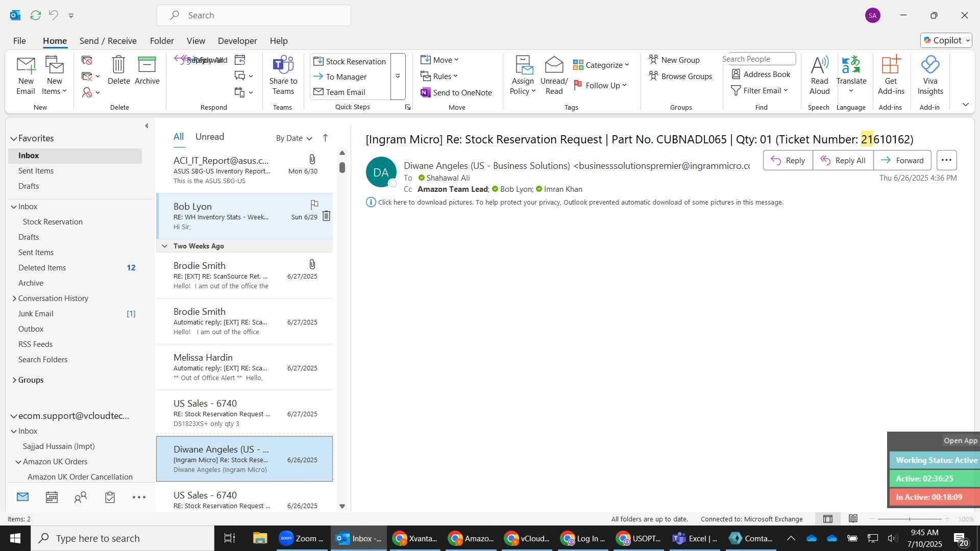Image resolution: width=980 pixels, height=551 pixels.
Task: Open the By Date sort dropdown
Action: coord(294,138)
